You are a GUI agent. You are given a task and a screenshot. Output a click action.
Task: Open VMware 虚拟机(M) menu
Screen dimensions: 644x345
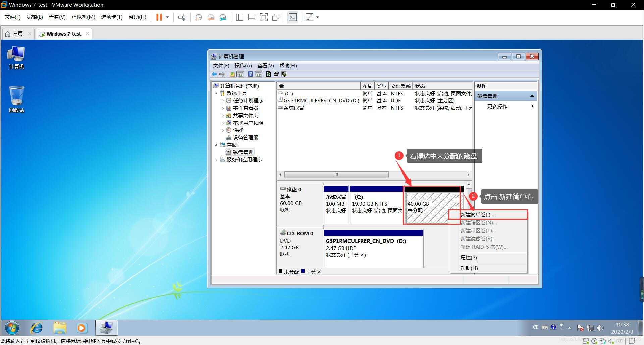(x=84, y=17)
